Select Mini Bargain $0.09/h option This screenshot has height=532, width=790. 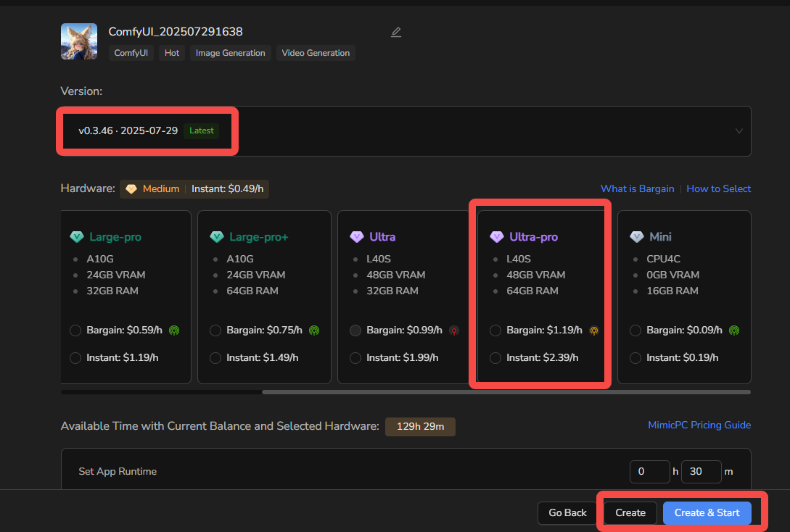[635, 331]
